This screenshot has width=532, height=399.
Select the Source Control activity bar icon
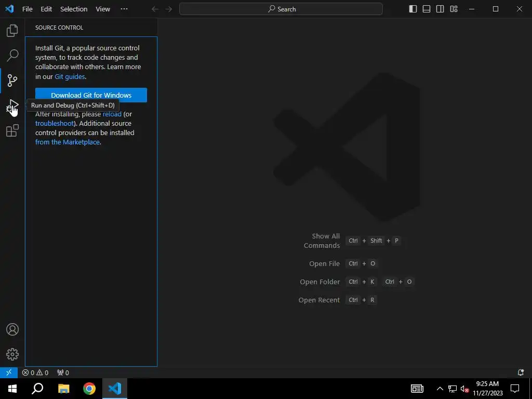12,81
